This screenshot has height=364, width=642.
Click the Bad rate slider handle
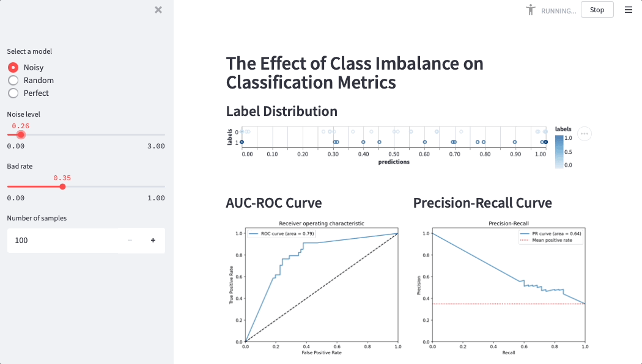click(62, 186)
